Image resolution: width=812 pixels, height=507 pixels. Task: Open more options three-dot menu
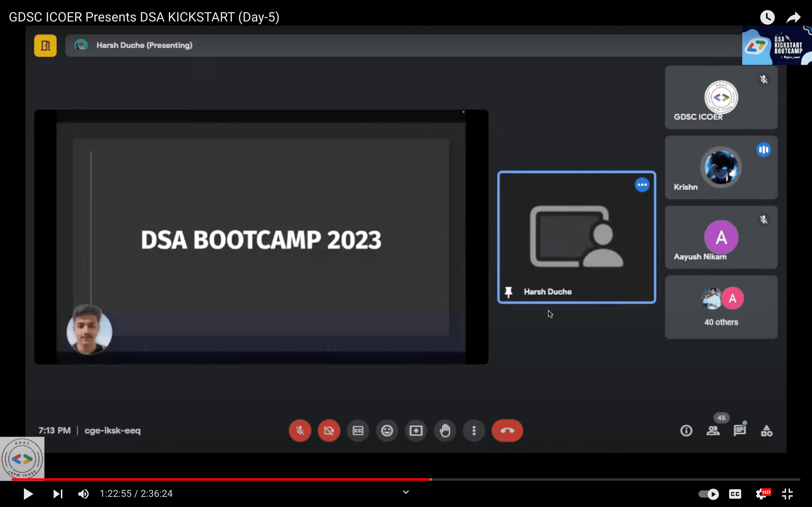pos(474,430)
